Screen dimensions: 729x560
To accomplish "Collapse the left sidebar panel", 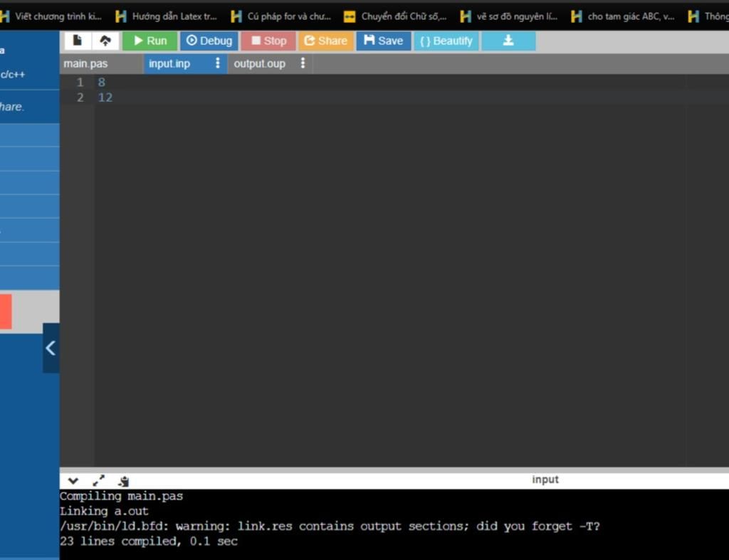I will pos(51,348).
